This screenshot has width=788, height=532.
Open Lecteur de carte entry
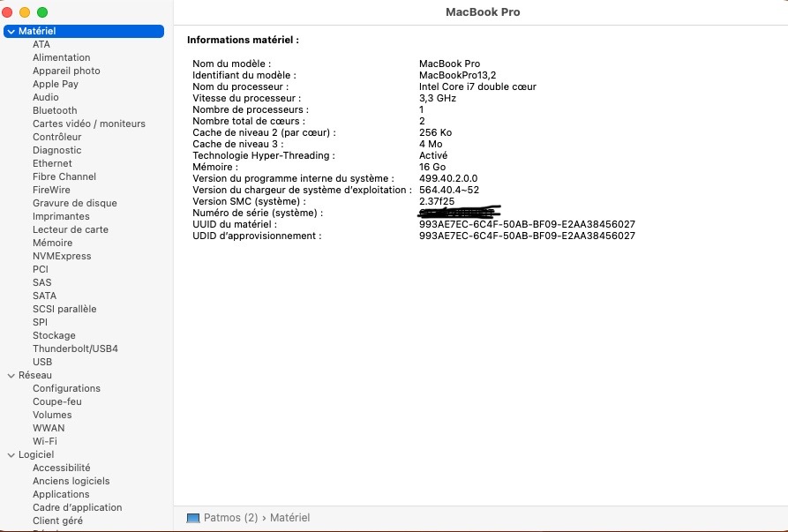(x=71, y=229)
